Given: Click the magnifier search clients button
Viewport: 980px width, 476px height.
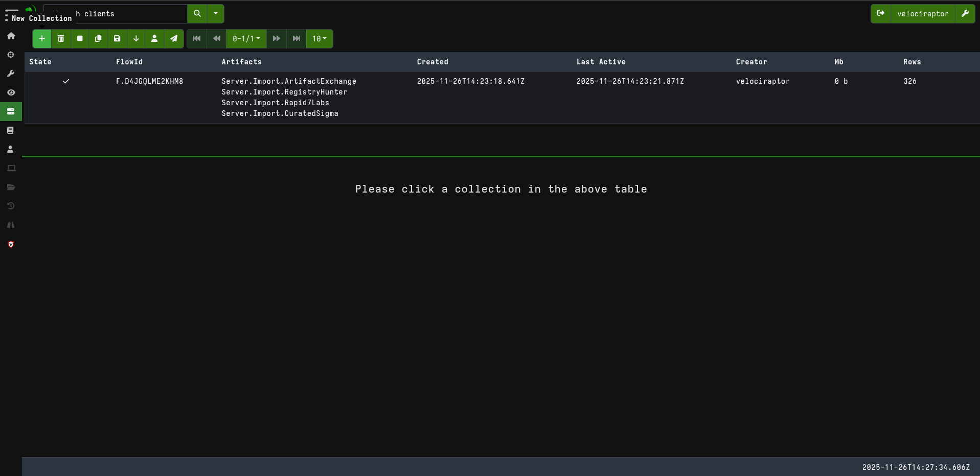Looking at the screenshot, I should click(197, 14).
